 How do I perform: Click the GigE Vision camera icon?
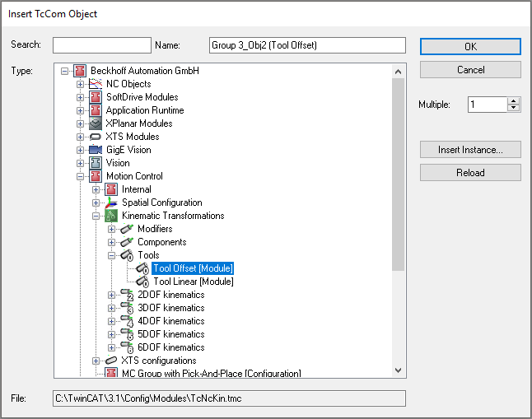coord(96,150)
